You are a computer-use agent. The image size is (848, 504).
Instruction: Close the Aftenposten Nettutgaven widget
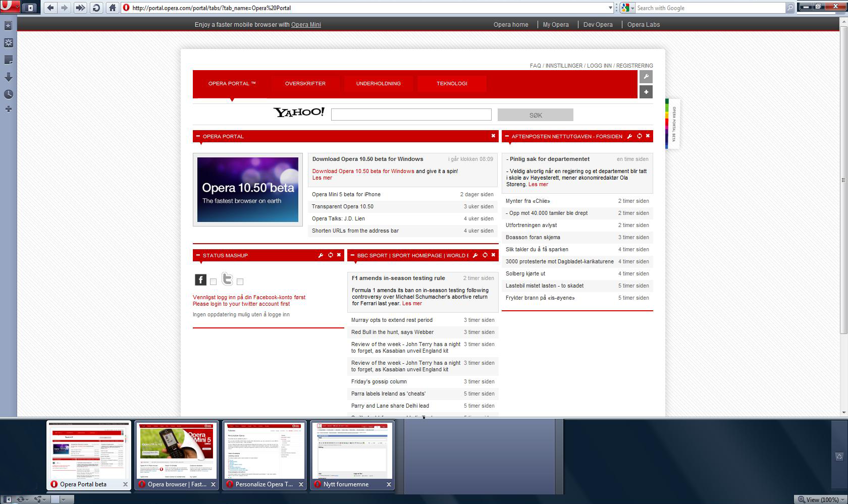click(648, 136)
